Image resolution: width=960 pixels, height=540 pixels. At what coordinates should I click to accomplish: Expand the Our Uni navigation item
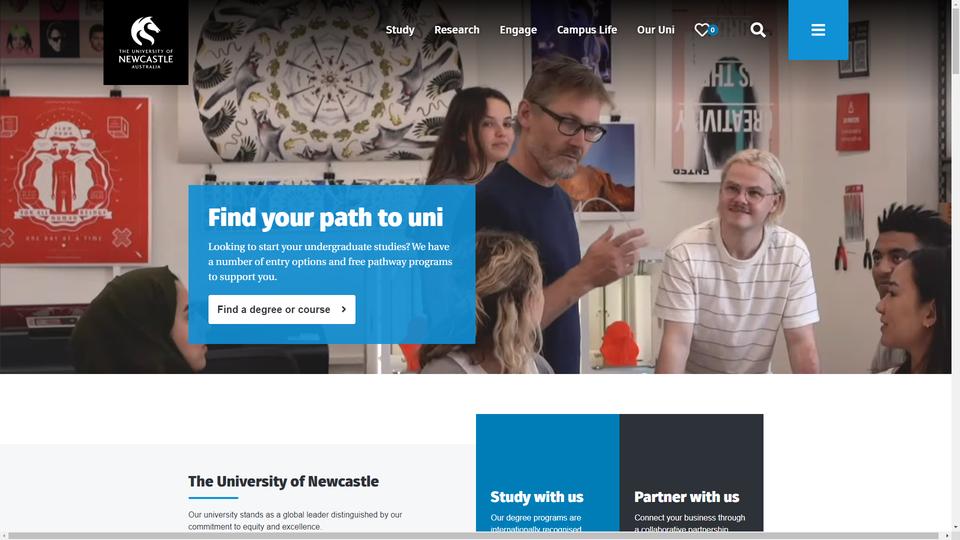click(656, 30)
